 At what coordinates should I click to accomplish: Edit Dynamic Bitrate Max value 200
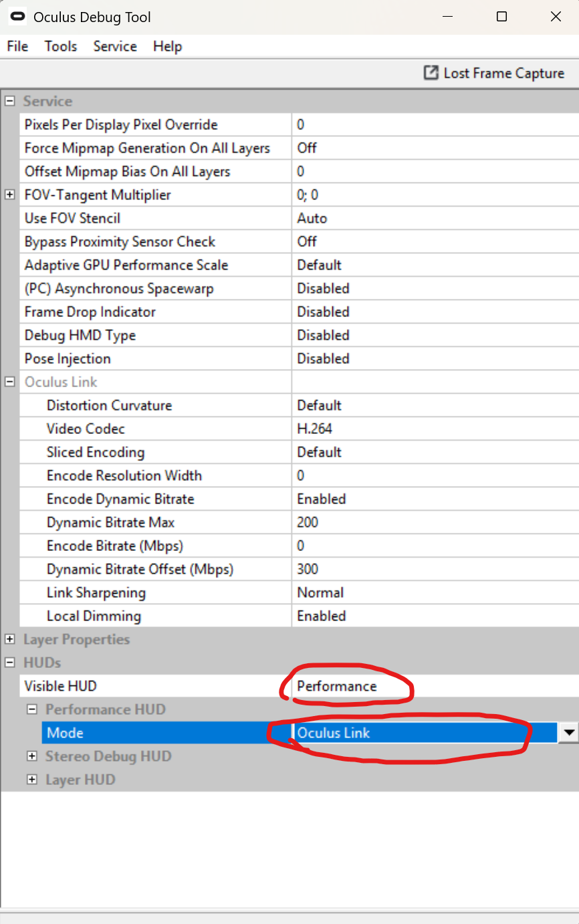435,522
